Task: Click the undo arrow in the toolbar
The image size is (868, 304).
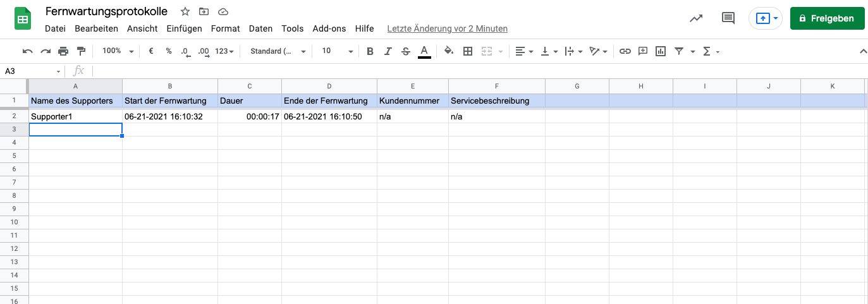Action: click(27, 51)
